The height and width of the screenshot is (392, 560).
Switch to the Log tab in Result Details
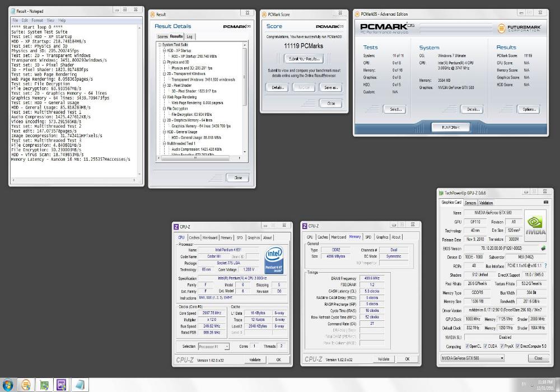pyautogui.click(x=190, y=36)
